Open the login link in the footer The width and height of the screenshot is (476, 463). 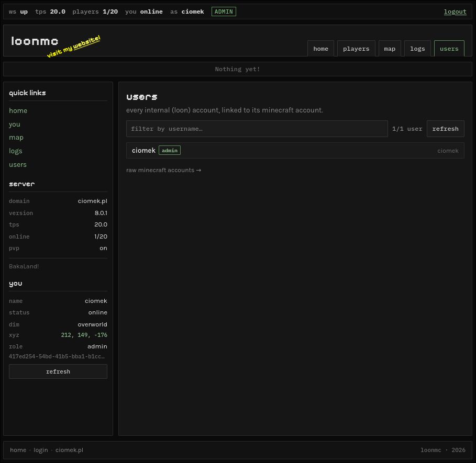tap(41, 450)
